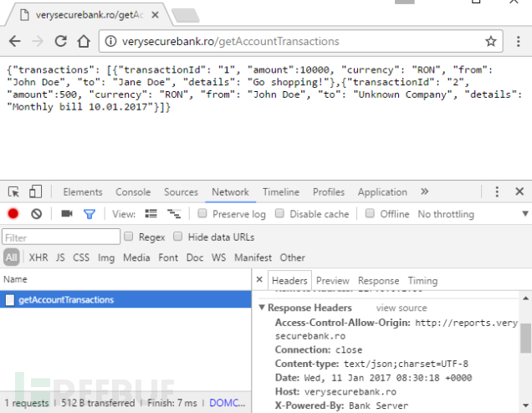Focus the network Filter text field
This screenshot has height=413, width=532.
tap(61, 237)
